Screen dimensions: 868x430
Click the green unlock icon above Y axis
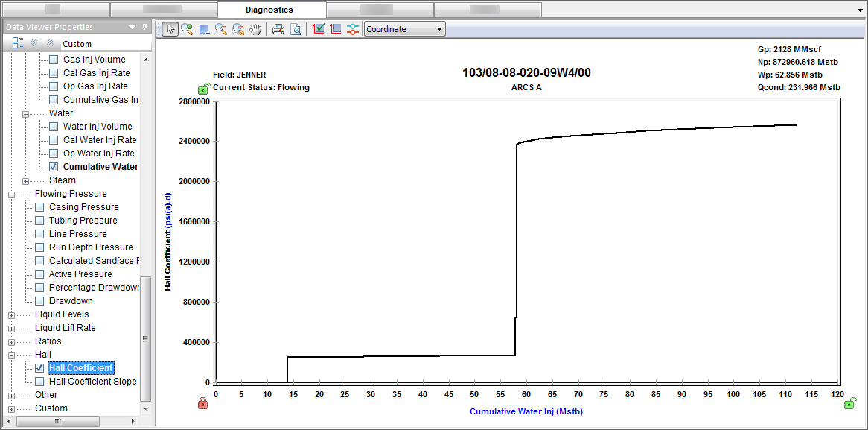(204, 88)
